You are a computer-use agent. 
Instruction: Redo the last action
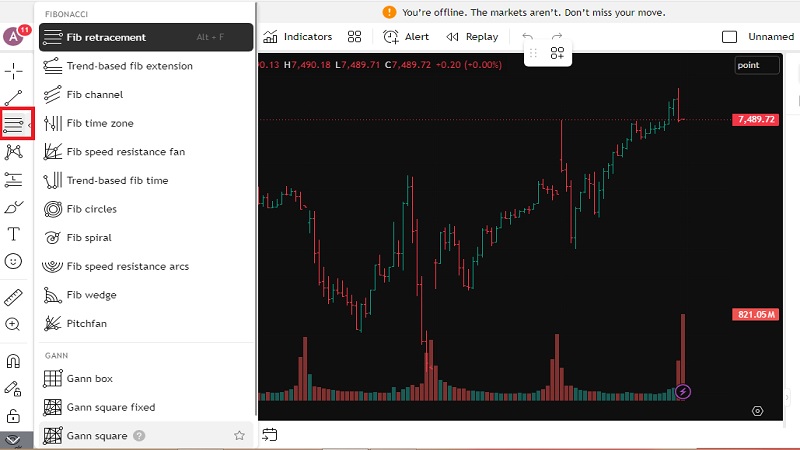point(557,37)
